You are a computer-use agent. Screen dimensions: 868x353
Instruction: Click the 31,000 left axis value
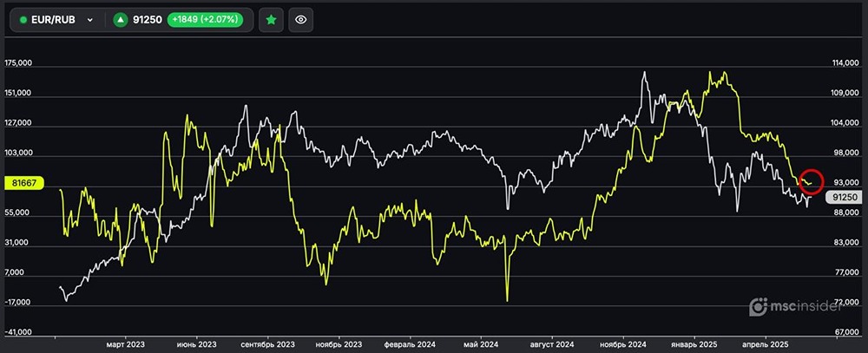click(18, 243)
